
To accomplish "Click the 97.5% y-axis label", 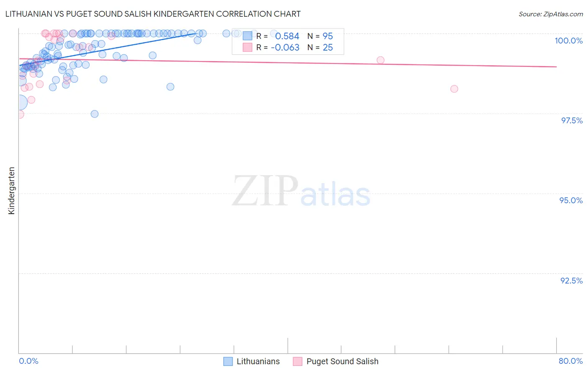I will pos(572,120).
